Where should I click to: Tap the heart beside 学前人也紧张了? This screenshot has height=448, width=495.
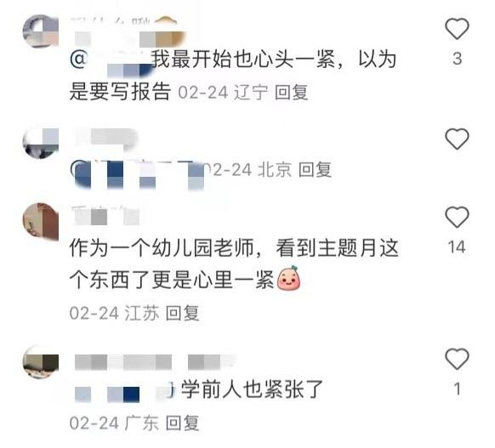coord(457,359)
